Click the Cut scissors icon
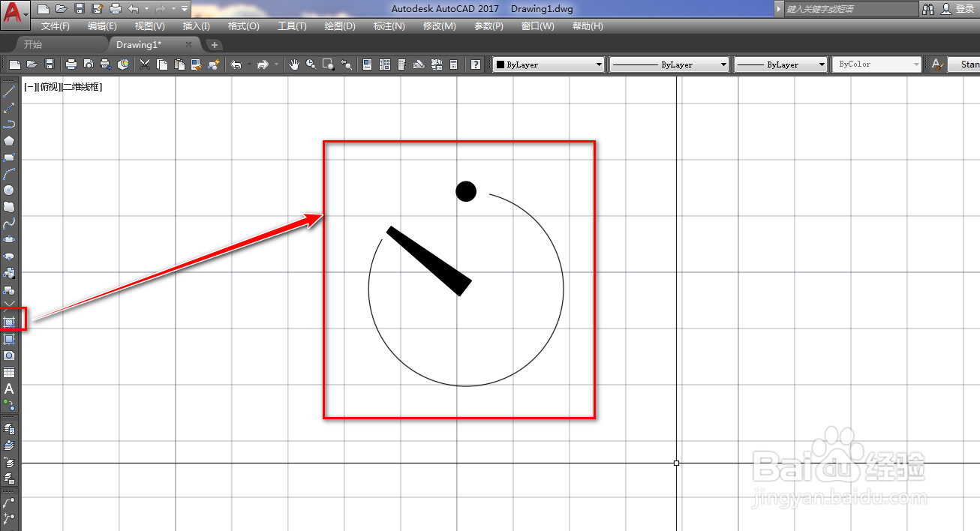980x531 pixels. (x=144, y=64)
